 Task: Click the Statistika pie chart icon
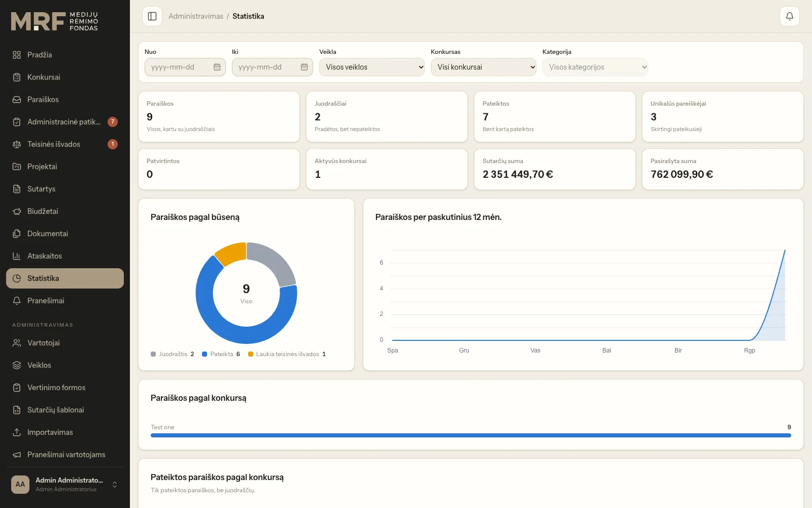[x=17, y=278]
